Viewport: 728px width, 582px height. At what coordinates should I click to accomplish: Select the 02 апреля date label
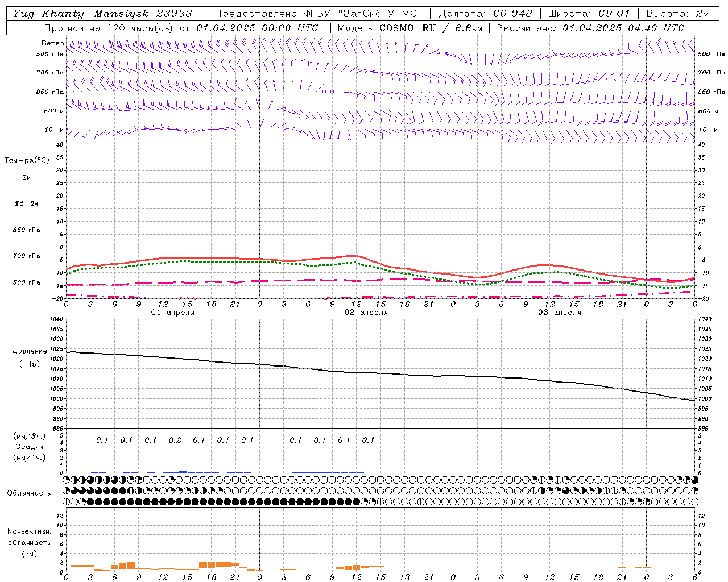(366, 313)
